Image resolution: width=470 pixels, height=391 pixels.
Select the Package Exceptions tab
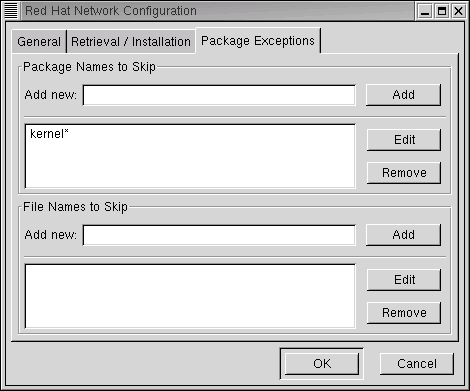(258, 41)
